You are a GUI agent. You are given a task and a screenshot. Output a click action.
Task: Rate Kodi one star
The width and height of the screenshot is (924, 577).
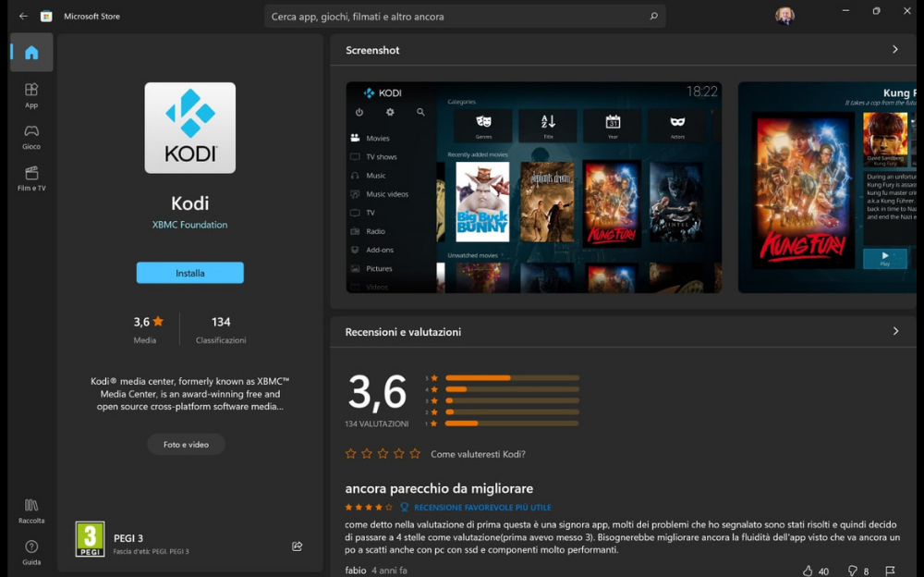tap(350, 454)
